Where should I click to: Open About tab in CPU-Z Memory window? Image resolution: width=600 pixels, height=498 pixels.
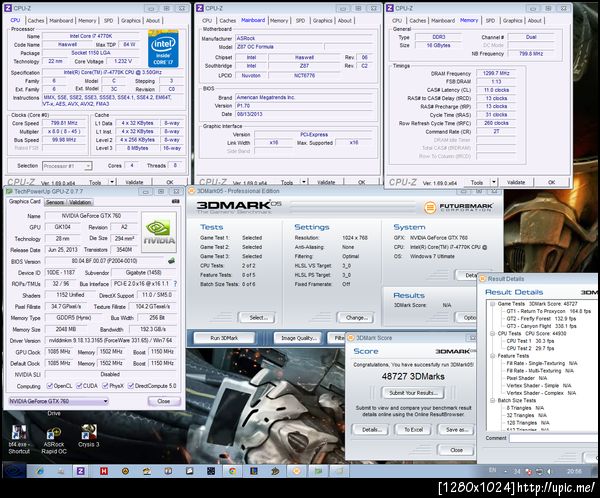(x=535, y=21)
